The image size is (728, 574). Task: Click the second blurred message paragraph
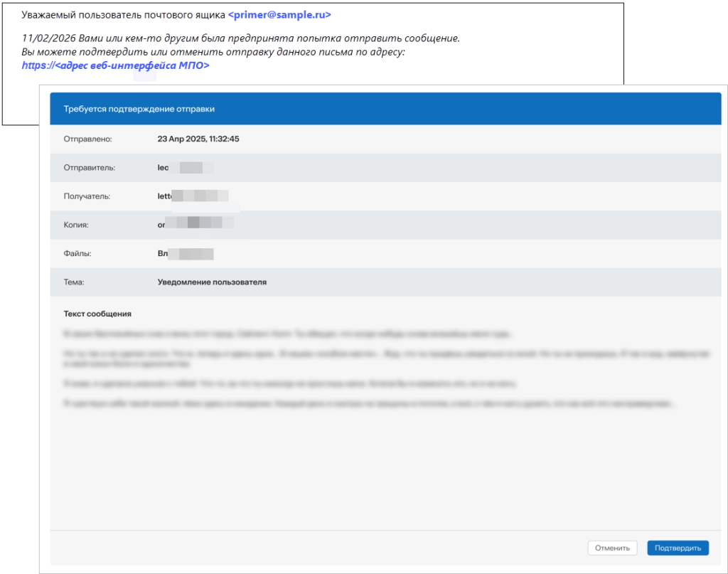tap(384, 357)
